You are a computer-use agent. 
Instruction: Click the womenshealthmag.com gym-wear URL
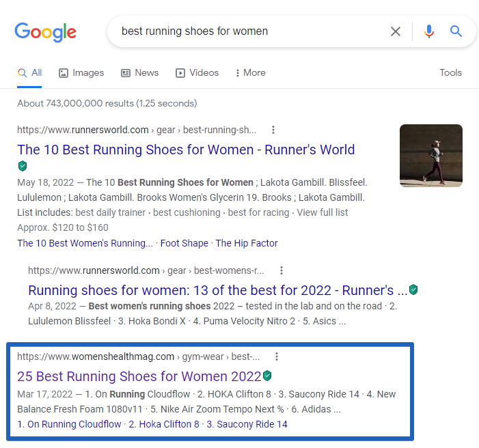point(139,356)
